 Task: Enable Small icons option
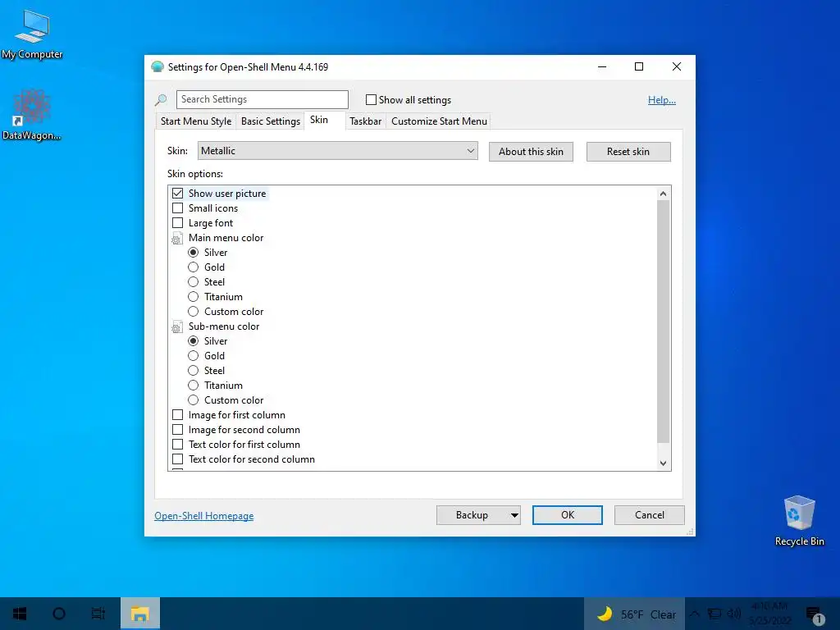coord(178,208)
